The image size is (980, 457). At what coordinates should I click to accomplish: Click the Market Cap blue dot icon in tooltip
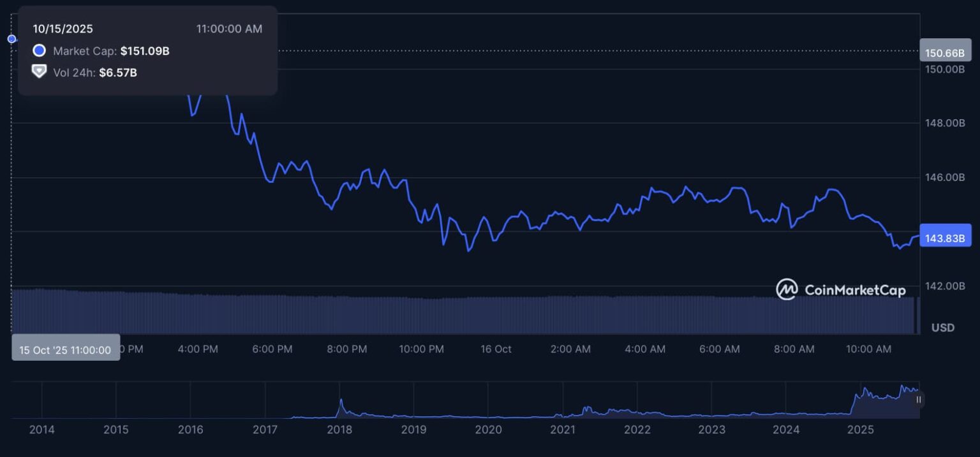(x=39, y=51)
